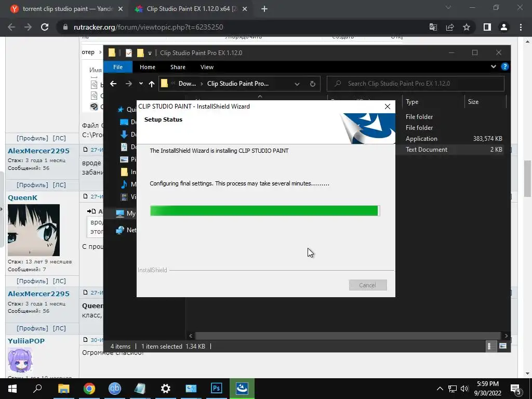532x399 pixels.
Task: Reload the rutracker page in browser
Action: coord(45,27)
